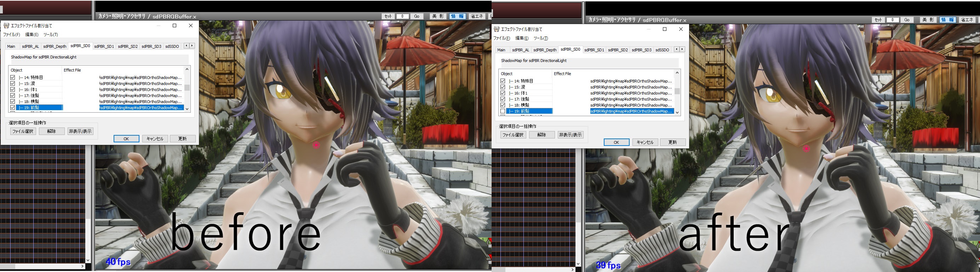Switch to the sdPBR_SD1 tab in the before dialog
This screenshot has height=272, width=980.
(x=104, y=46)
